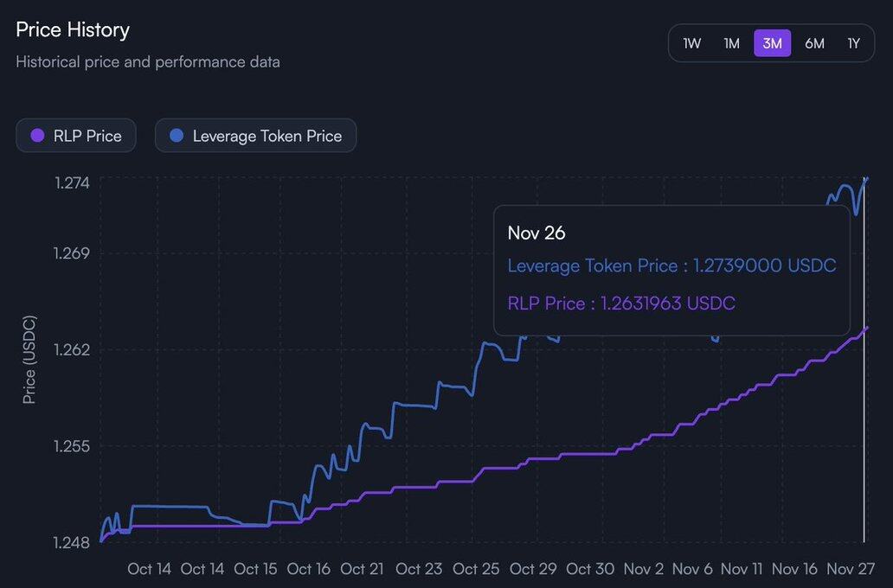893x588 pixels.
Task: Show the 6M price history
Action: (814, 43)
